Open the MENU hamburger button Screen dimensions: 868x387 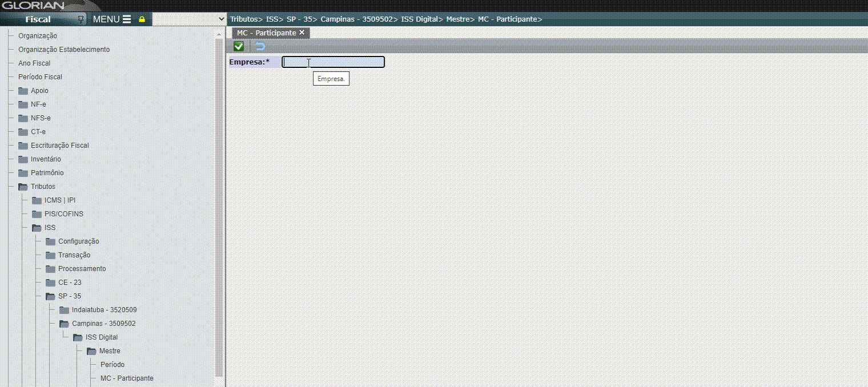[x=112, y=19]
